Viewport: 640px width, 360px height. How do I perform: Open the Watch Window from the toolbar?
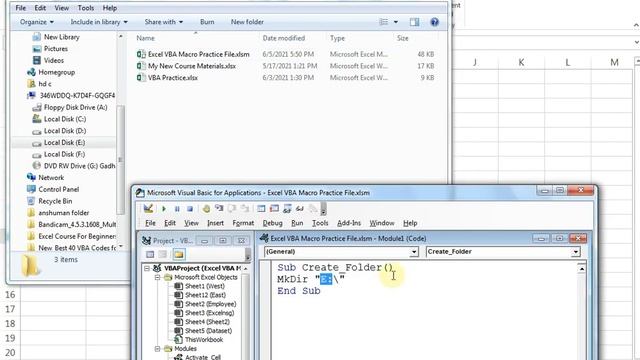(287, 209)
